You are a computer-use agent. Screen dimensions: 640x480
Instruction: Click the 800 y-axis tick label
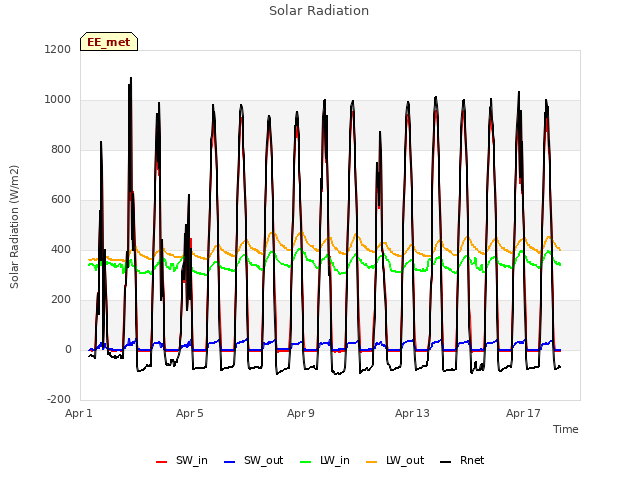pyautogui.click(x=61, y=149)
